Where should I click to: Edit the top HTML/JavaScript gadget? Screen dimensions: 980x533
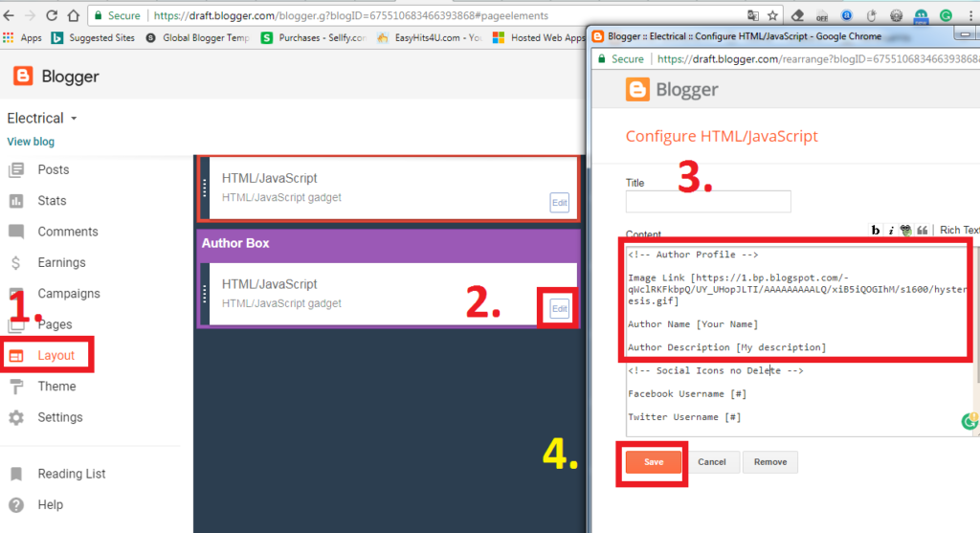coord(559,203)
